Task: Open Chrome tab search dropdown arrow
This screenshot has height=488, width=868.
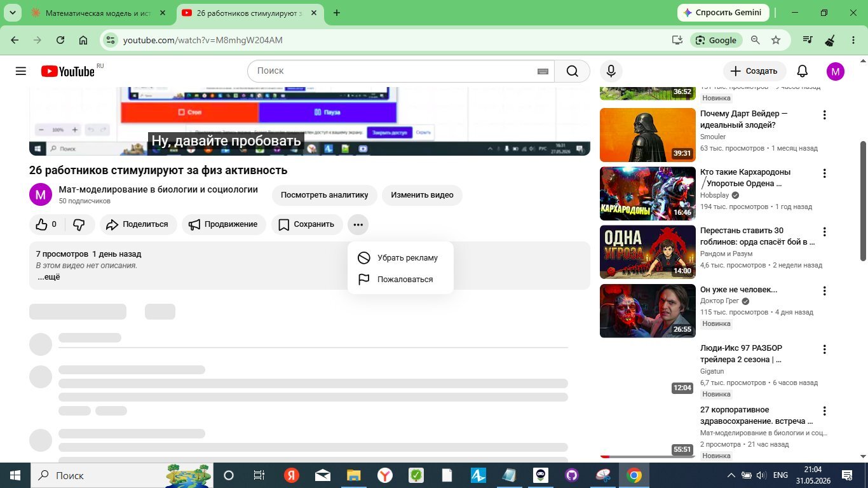Action: coord(13,13)
